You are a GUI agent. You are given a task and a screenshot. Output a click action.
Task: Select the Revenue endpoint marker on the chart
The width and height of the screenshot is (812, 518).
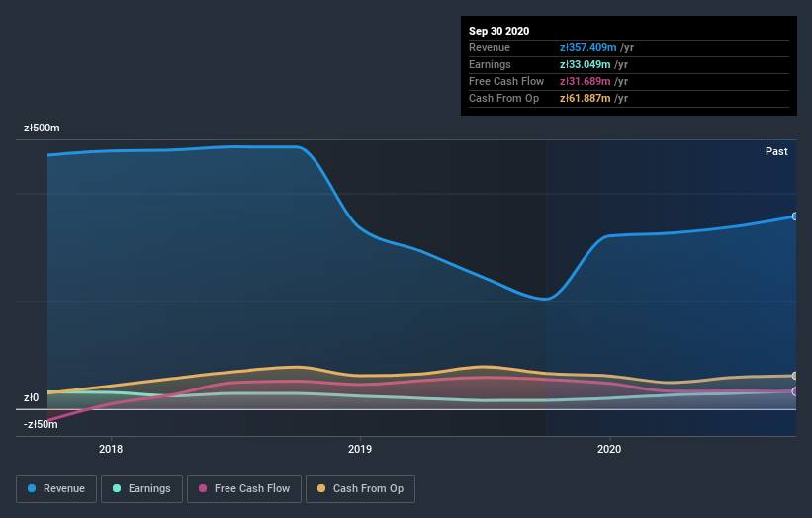point(795,216)
